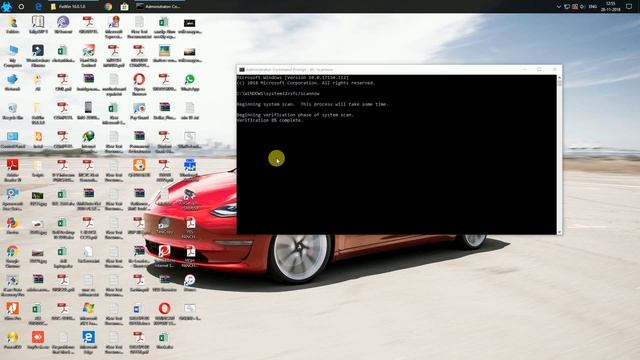Screen dimensions: 640x360
Task: Open network status icon in system tray
Action: 567,7
